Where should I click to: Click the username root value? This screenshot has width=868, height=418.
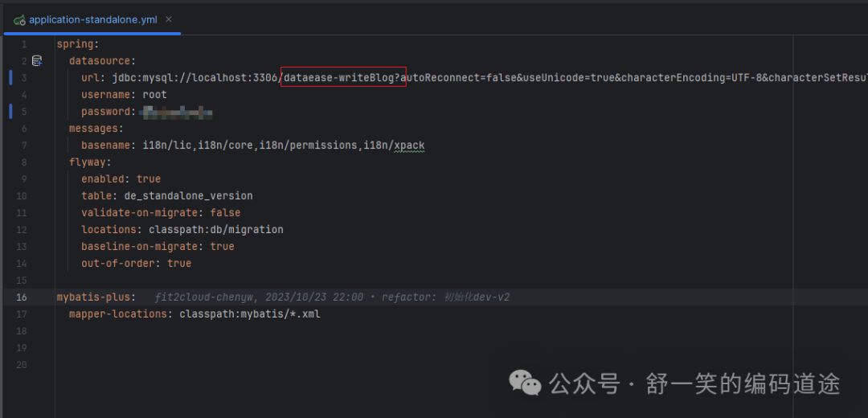pos(155,95)
